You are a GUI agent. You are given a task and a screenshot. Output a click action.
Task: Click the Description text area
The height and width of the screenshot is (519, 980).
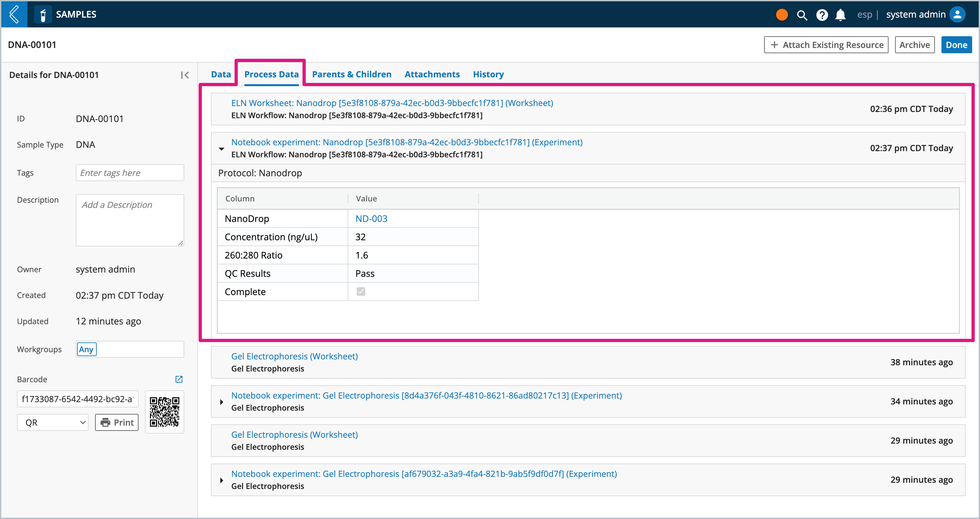pyautogui.click(x=130, y=220)
